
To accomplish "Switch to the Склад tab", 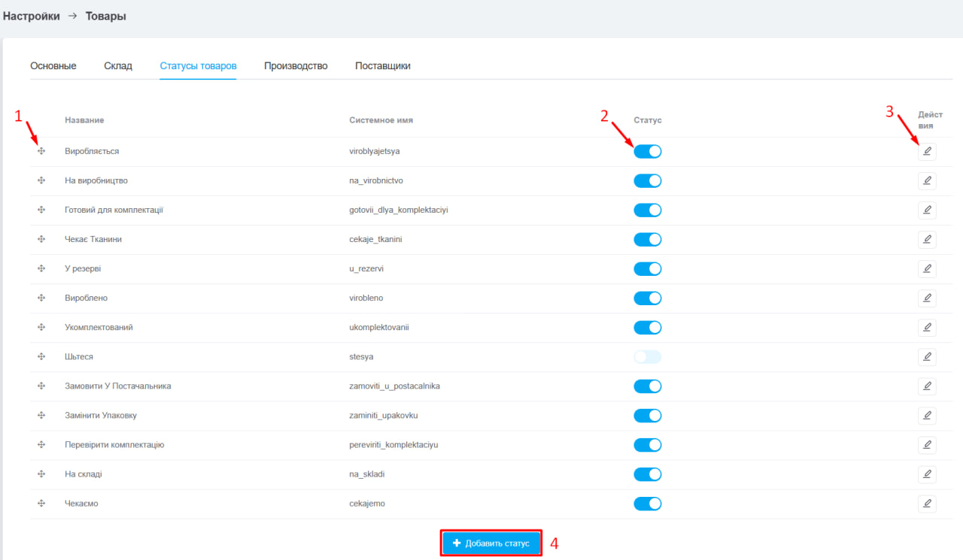I will (118, 66).
